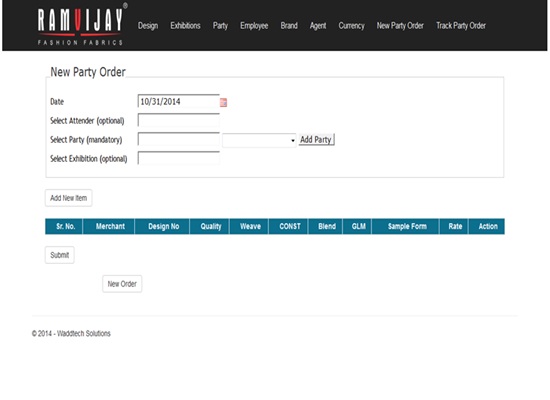The height and width of the screenshot is (400, 550).
Task: Click the Add New Item button
Action: [x=68, y=198]
